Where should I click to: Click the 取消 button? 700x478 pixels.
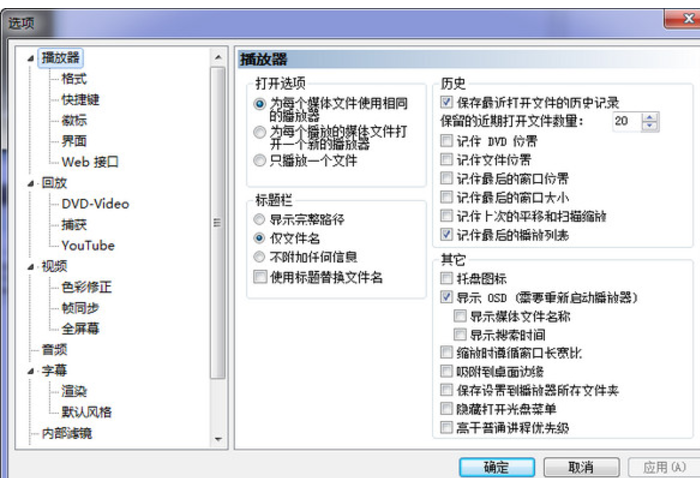click(581, 467)
